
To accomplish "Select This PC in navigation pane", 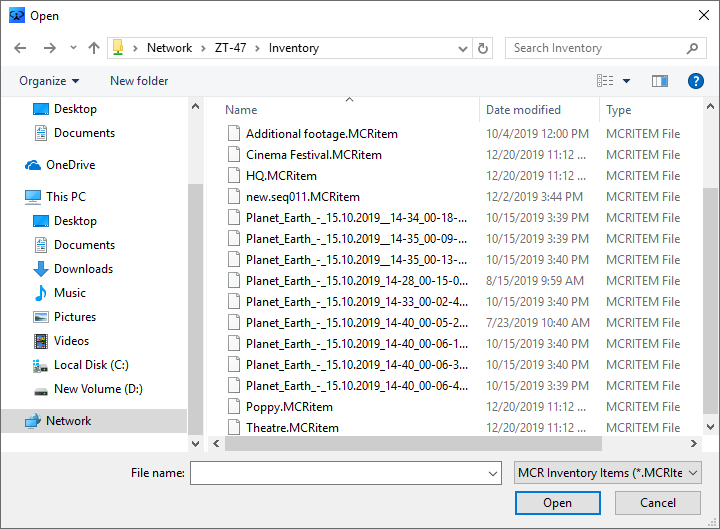I will click(55, 197).
